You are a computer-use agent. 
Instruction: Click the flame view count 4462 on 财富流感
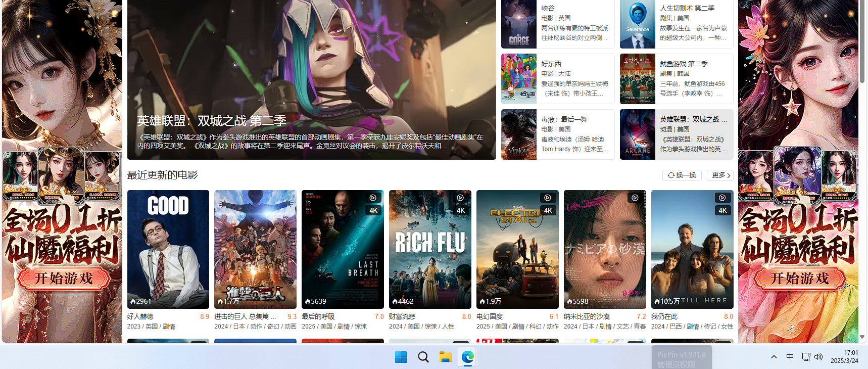(x=403, y=301)
